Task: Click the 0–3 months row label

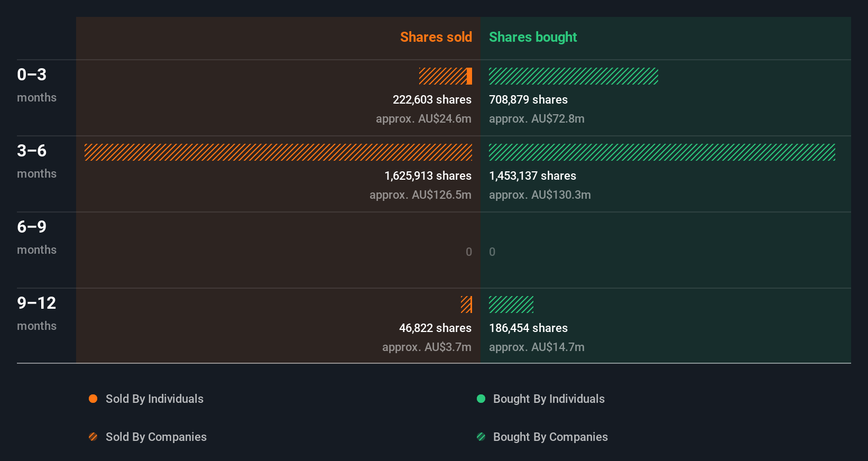Action: (x=36, y=85)
